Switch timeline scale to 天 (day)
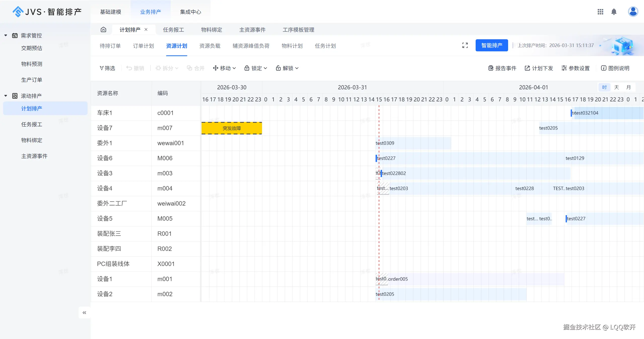The height and width of the screenshot is (339, 644). coord(616,87)
